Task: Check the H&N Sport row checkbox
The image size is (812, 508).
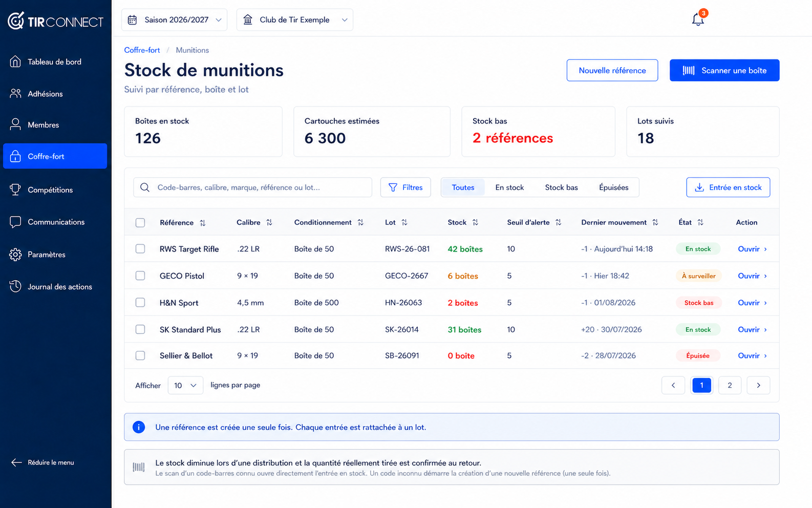Action: pos(140,303)
